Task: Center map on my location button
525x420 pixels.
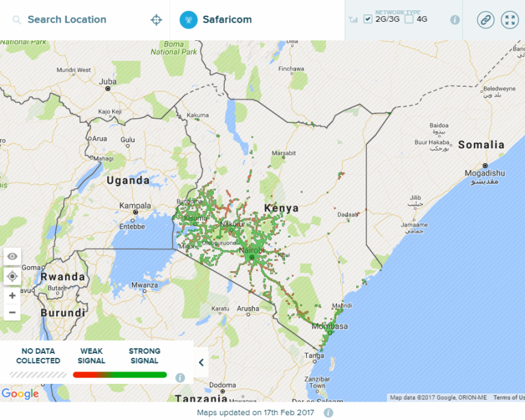Action: click(12, 276)
